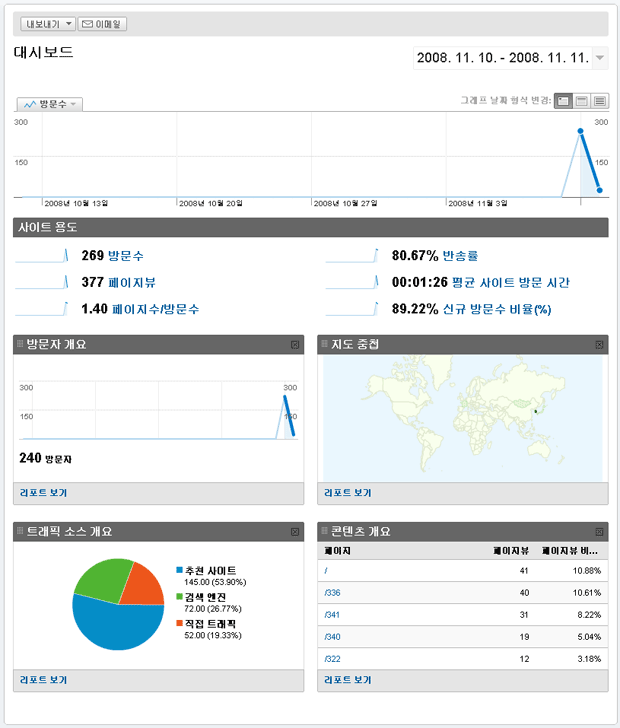This screenshot has width=620, height=728.
Task: Switch graph to monthly view icon
Action: click(x=600, y=101)
